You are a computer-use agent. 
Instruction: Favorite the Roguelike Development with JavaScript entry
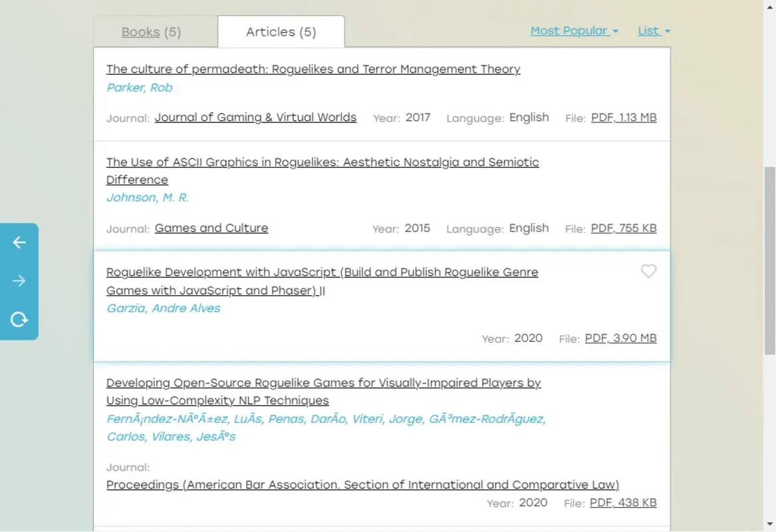[x=648, y=271]
